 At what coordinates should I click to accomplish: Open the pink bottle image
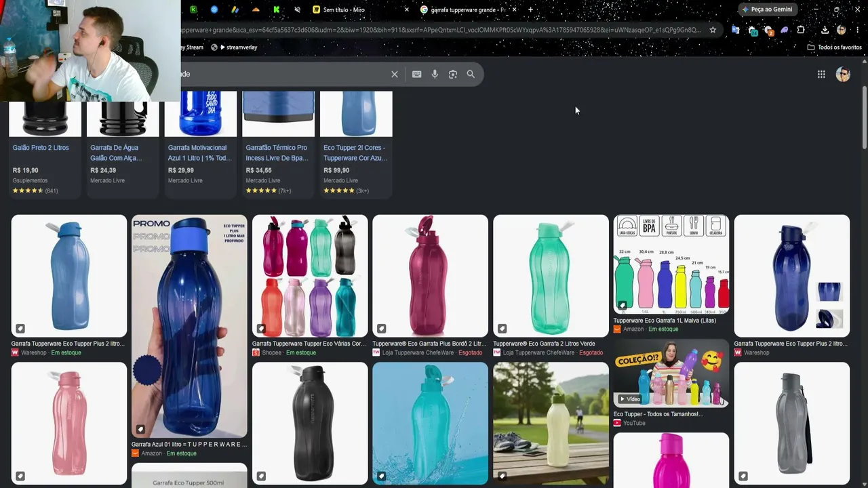tap(69, 424)
